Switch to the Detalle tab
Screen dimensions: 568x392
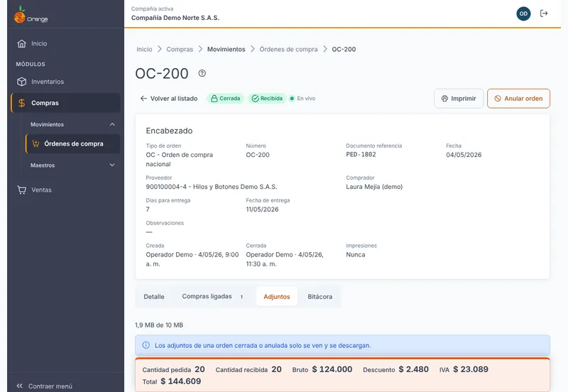click(x=154, y=297)
